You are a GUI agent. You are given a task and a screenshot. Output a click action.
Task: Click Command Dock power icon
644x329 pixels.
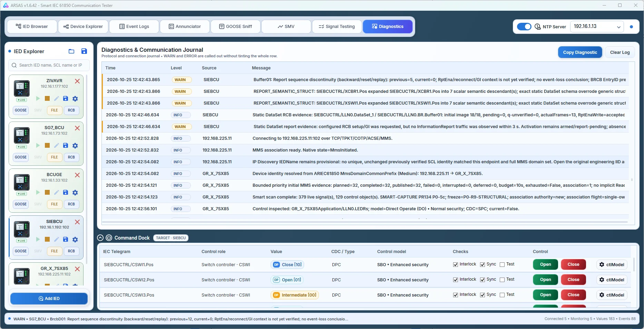tap(109, 238)
